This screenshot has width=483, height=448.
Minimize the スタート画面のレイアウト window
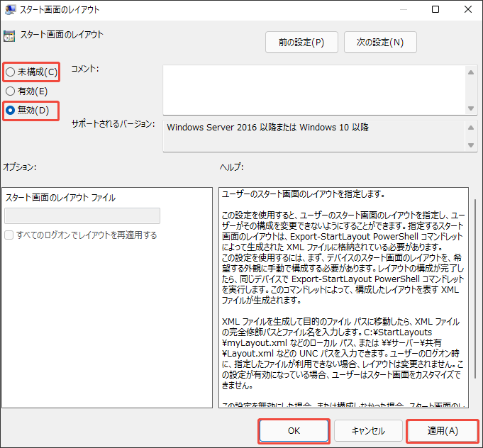coord(404,9)
